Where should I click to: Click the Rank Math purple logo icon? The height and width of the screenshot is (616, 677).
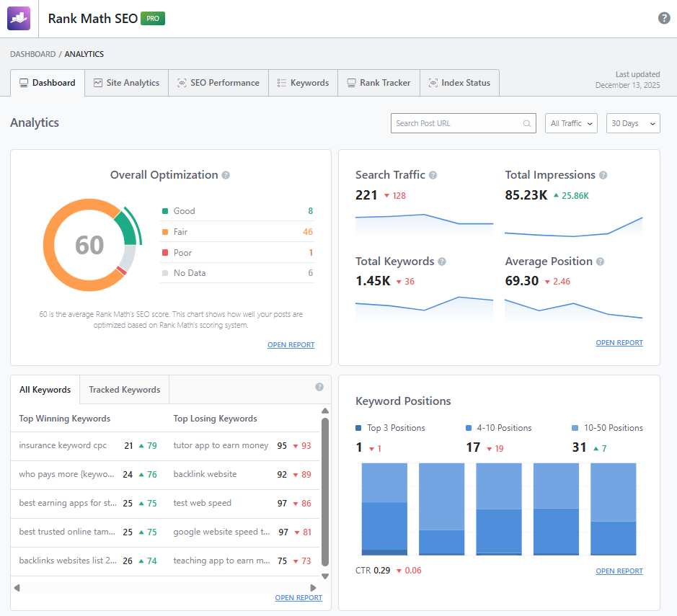(19, 19)
